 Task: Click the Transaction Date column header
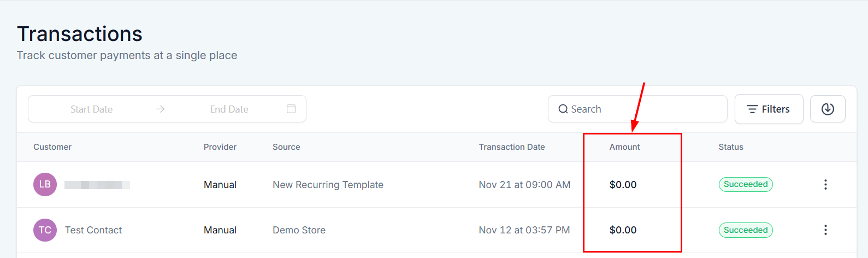(512, 147)
